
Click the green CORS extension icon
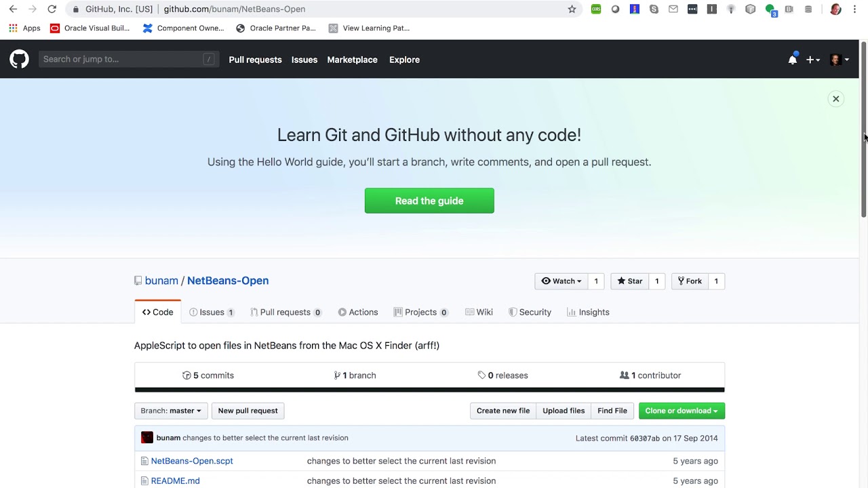point(596,9)
